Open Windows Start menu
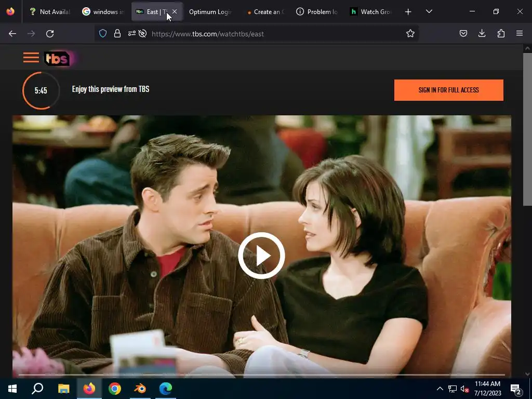 (x=12, y=389)
